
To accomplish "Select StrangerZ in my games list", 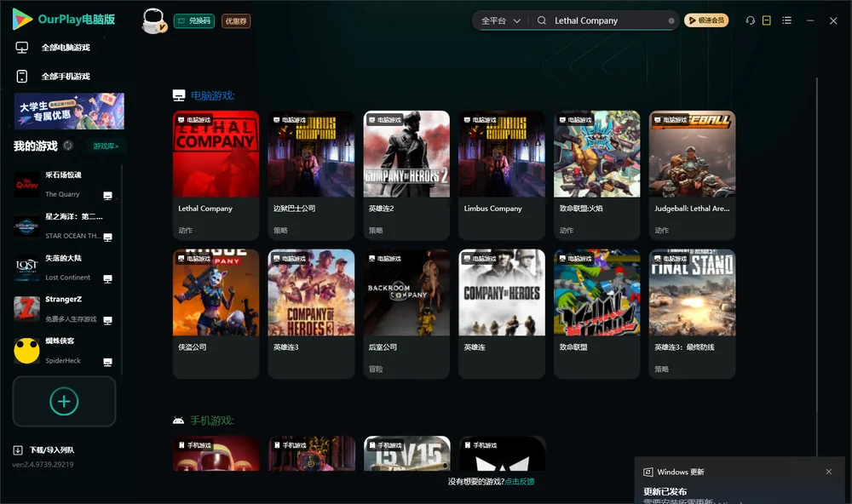I will point(66,309).
